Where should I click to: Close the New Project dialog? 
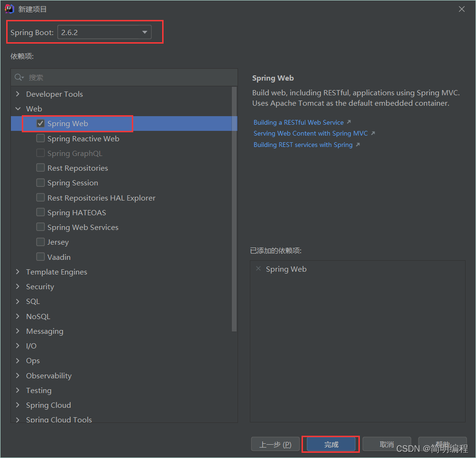[x=462, y=9]
